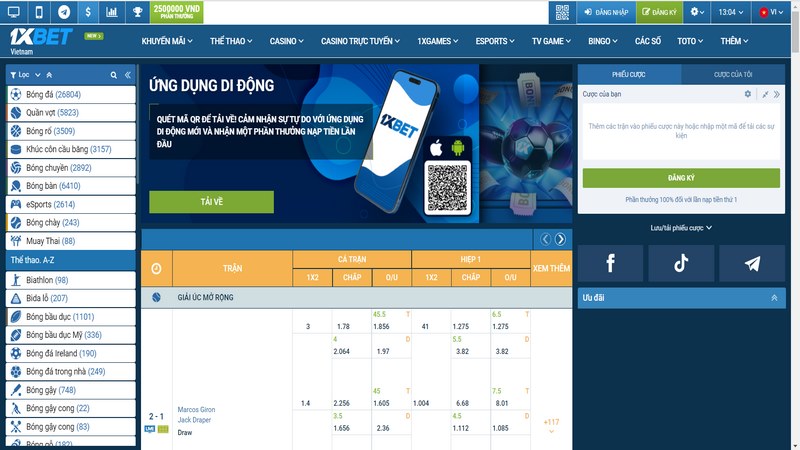
Task: Open the QR code icon beside login
Action: (562, 12)
